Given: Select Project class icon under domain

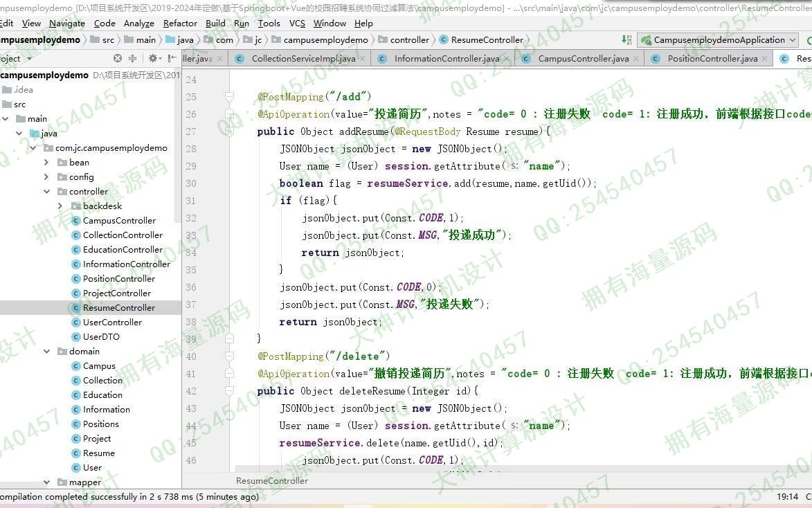Looking at the screenshot, I should pyautogui.click(x=75, y=439).
